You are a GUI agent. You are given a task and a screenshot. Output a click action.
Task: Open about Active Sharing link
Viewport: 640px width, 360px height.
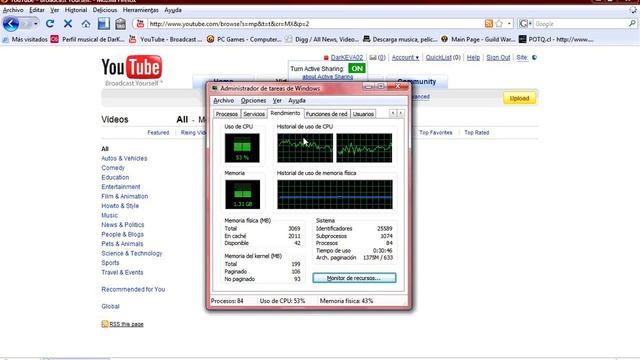(327, 77)
